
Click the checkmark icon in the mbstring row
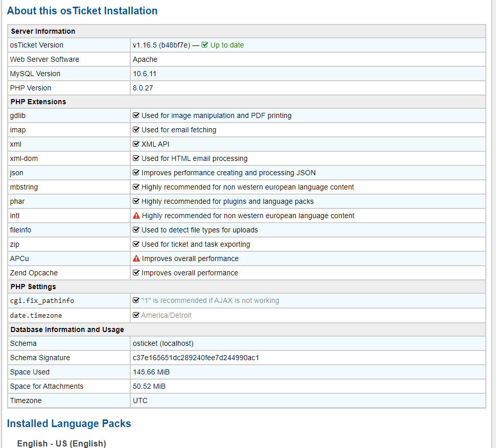point(136,187)
